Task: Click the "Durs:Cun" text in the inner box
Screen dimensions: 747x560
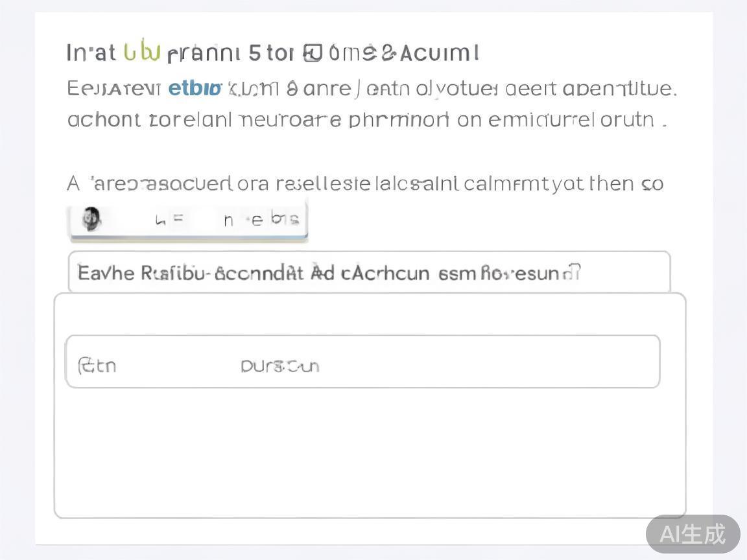Action: click(x=279, y=366)
